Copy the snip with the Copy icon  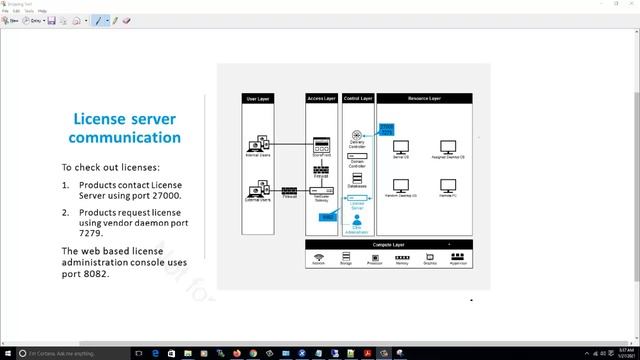click(x=63, y=20)
